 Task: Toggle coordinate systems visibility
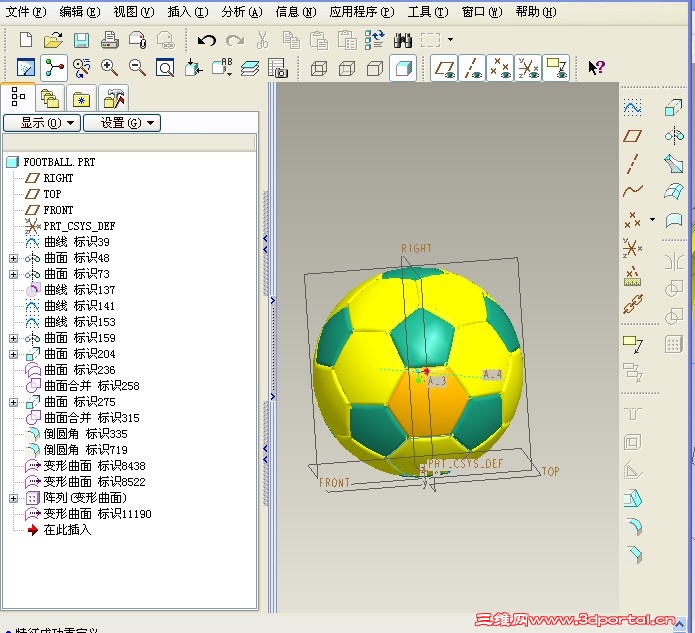point(528,68)
